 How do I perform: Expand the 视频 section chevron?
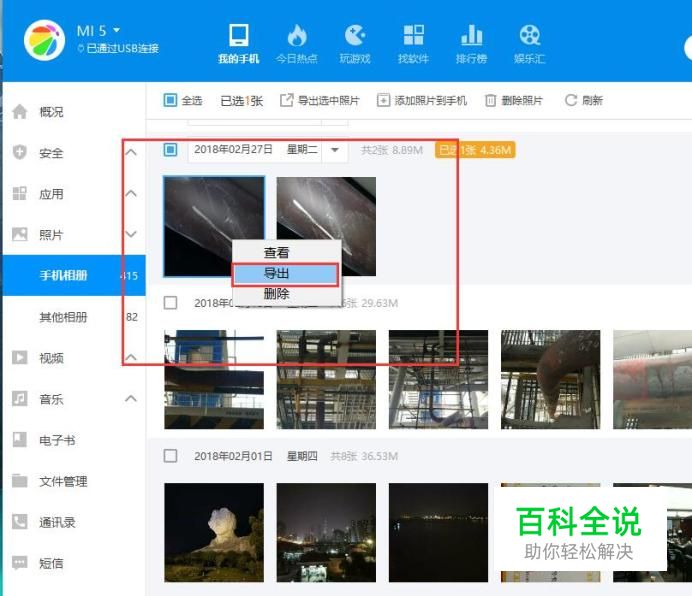pos(131,357)
